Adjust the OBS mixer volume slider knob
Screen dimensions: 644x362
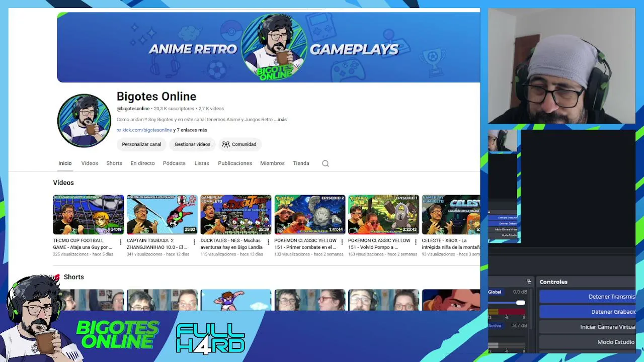pos(521,303)
